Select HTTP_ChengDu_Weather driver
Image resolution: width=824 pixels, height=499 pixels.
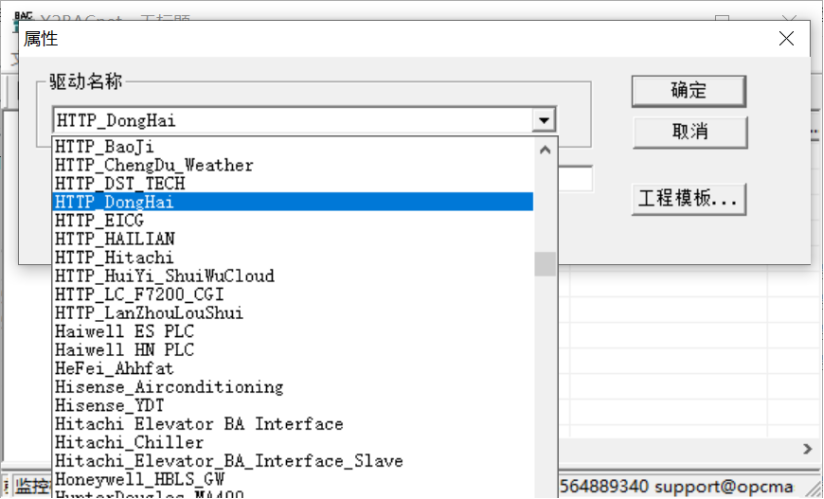(293, 165)
